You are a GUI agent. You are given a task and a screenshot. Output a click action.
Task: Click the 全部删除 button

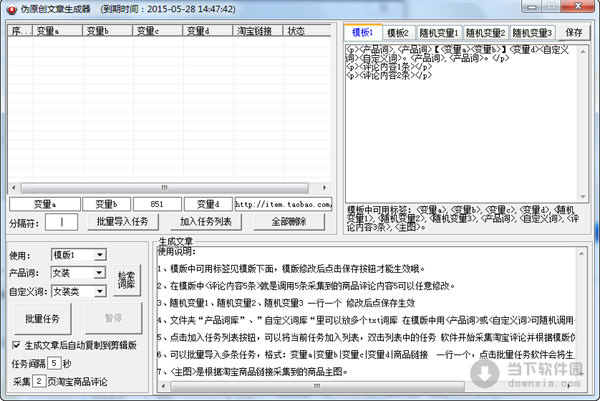[x=289, y=222]
